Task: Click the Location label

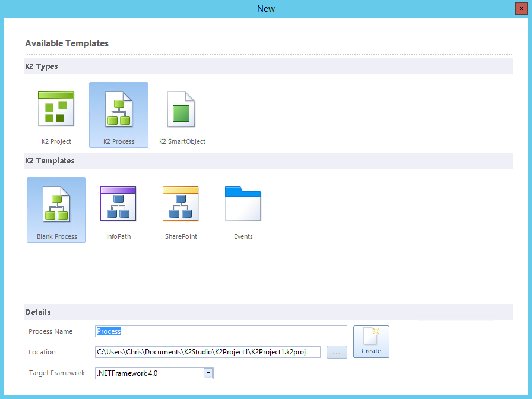Action: tap(42, 352)
